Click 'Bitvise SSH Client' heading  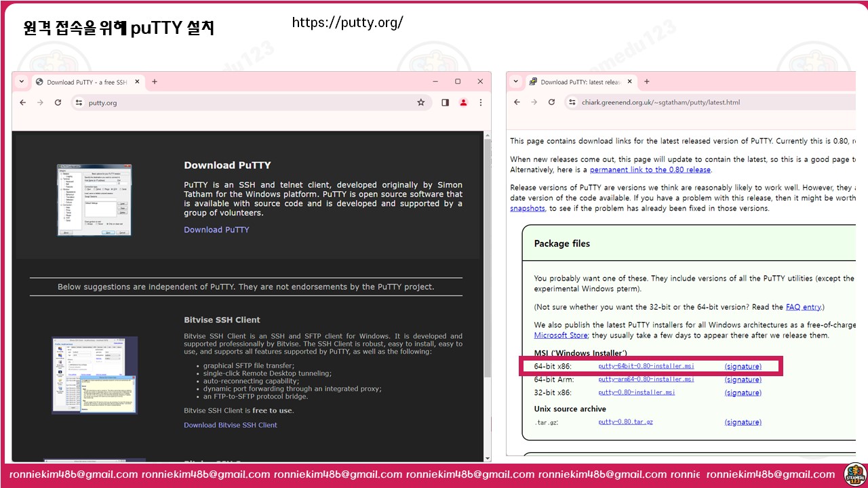pos(222,320)
